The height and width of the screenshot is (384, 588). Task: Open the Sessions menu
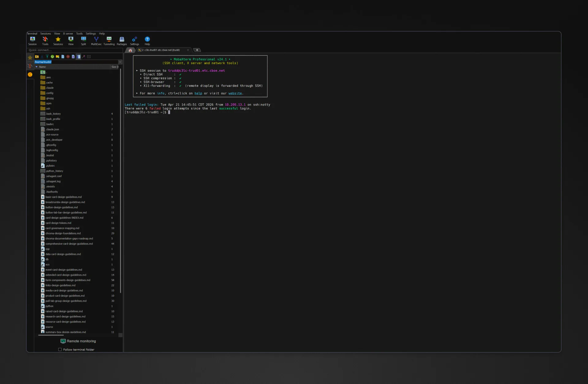pyautogui.click(x=46, y=34)
